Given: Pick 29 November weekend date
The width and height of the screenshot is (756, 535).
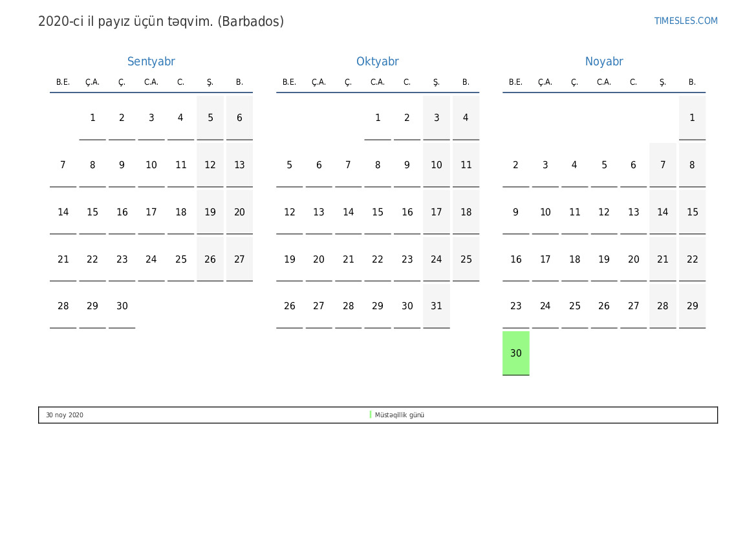Looking at the screenshot, I should click(x=692, y=306).
